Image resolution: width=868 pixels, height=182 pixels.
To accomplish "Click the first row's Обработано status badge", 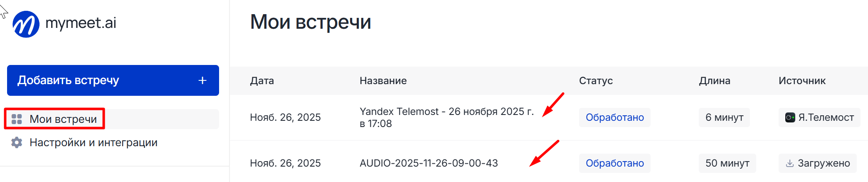I will click(x=614, y=117).
